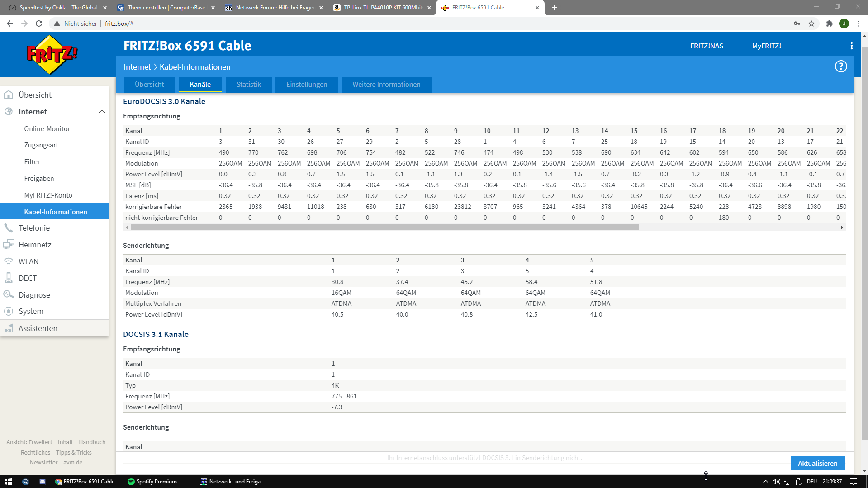This screenshot has width=868, height=488.
Task: Click horizontal scrollbar of channel table
Action: tap(384, 227)
